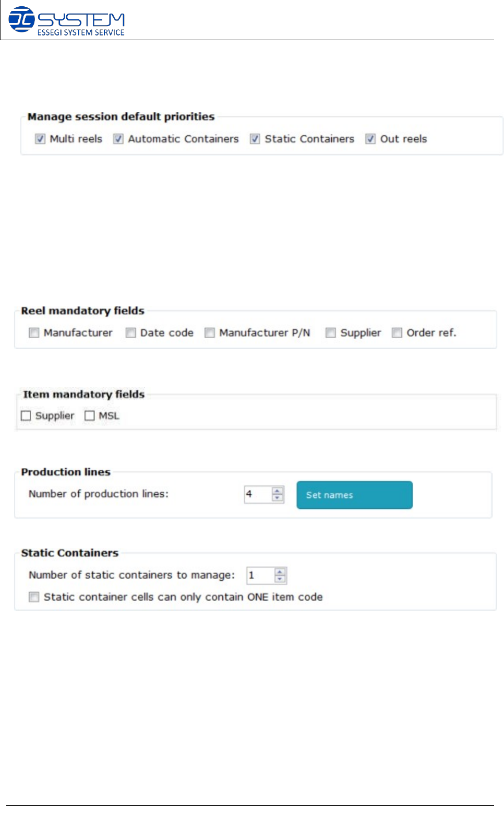Decrease number of production lines
504x822 pixels.
point(278,498)
